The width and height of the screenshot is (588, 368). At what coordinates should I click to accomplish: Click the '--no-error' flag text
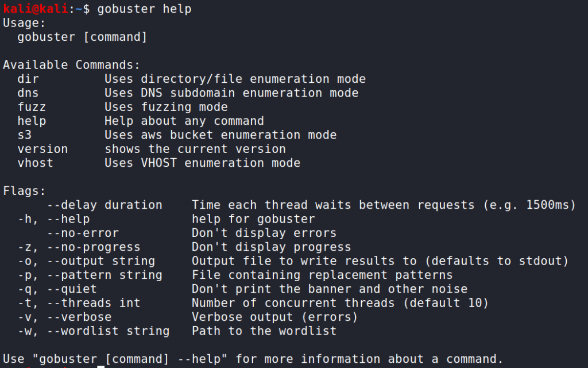pos(83,233)
